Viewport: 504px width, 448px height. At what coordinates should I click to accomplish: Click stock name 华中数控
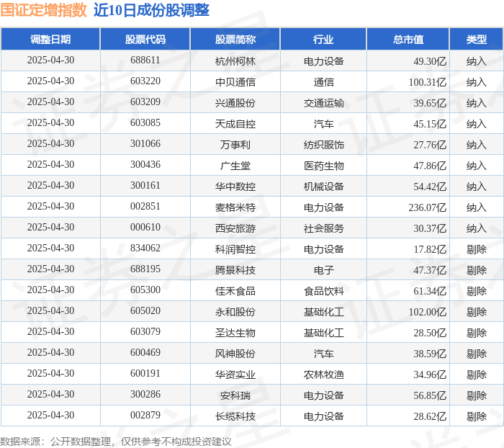click(x=235, y=187)
